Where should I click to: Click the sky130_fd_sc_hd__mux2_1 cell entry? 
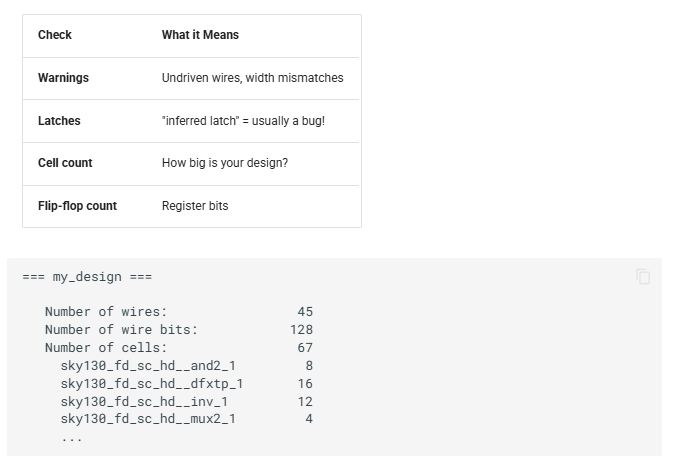tap(148, 419)
